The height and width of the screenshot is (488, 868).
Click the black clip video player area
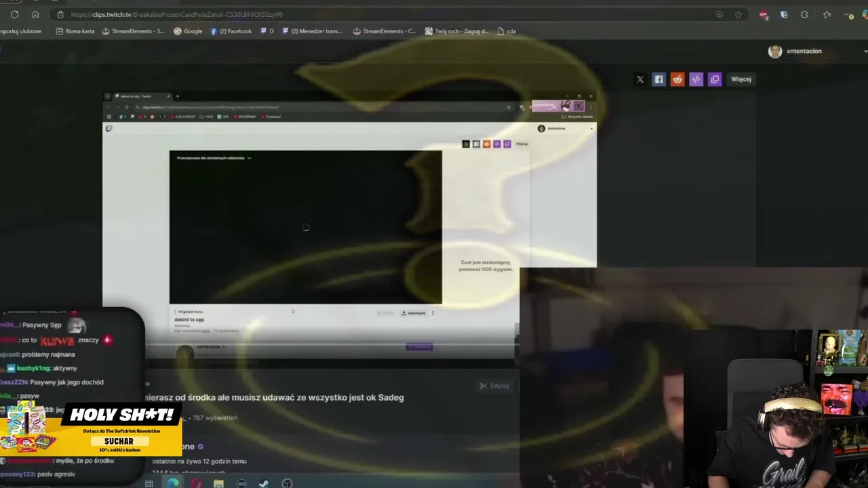point(305,227)
